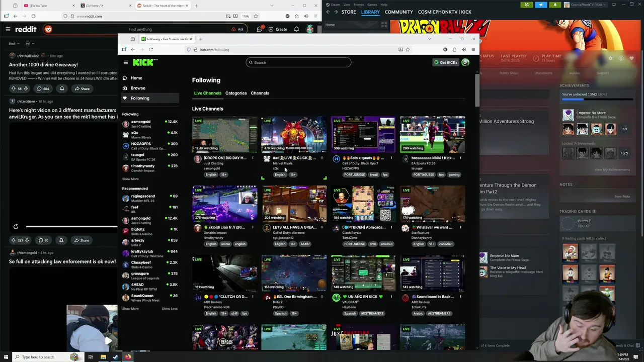Image resolution: width=644 pixels, height=362 pixels.
Task: Expand Show More under the Following list
Action: 130,179
